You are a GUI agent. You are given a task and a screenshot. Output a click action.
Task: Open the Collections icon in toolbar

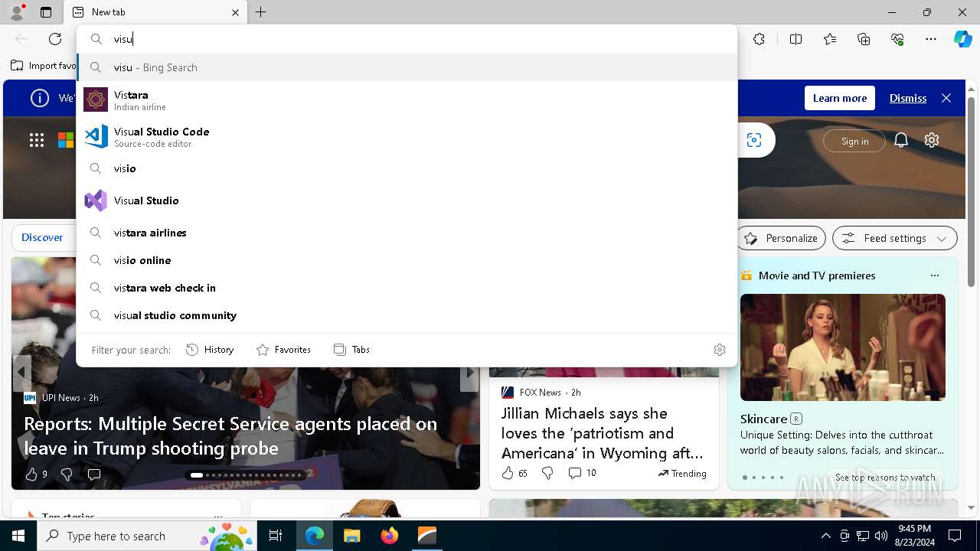(864, 39)
